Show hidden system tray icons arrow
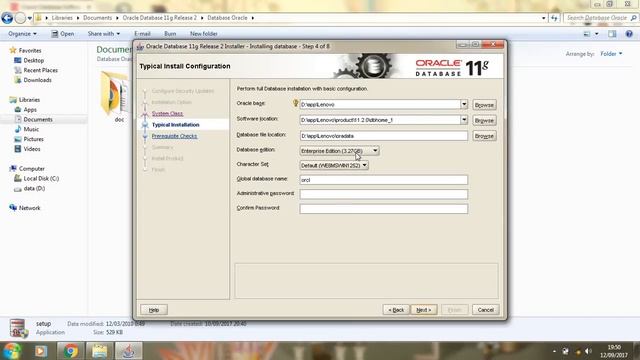640x360 pixels. [554, 351]
